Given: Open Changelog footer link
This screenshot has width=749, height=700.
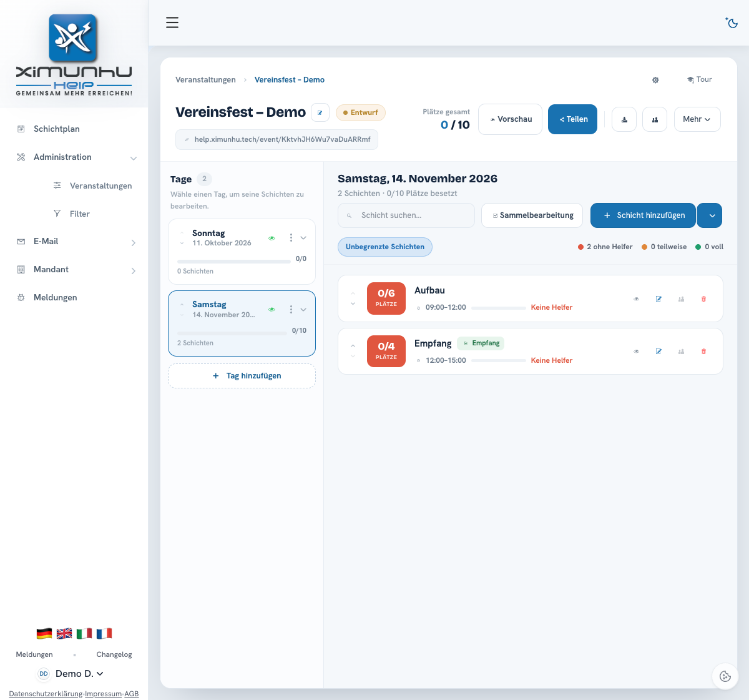Looking at the screenshot, I should coord(114,654).
